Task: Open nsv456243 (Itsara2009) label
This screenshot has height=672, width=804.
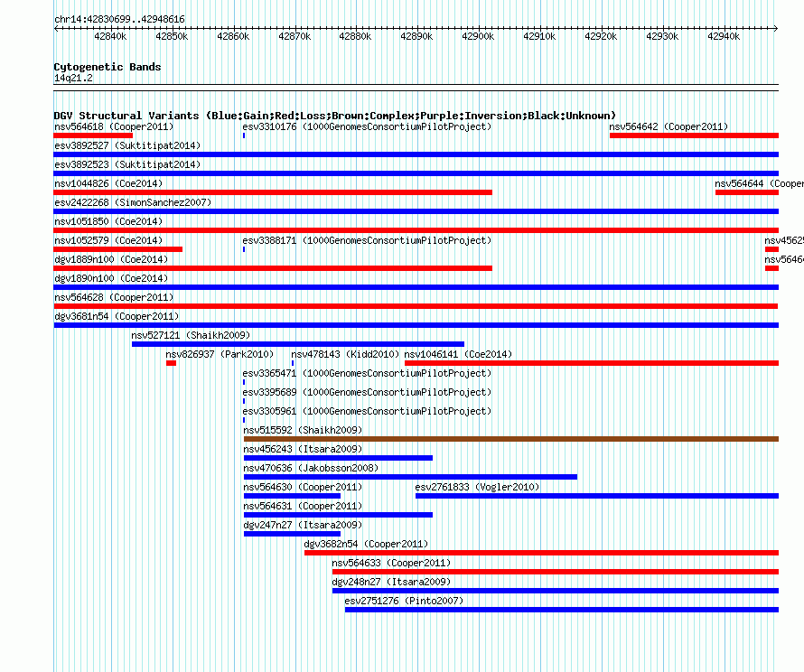Action: [303, 449]
